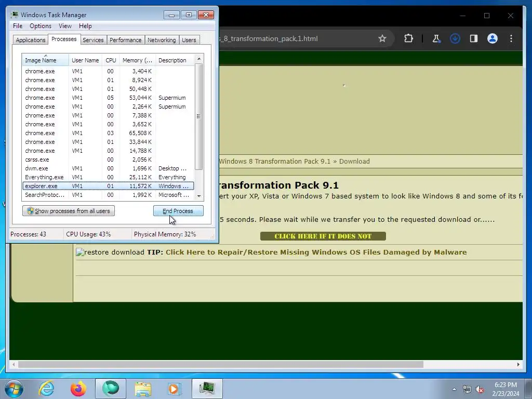Screen dimensions: 532x399
Task: Select the Processes tab
Action: coord(64,39)
